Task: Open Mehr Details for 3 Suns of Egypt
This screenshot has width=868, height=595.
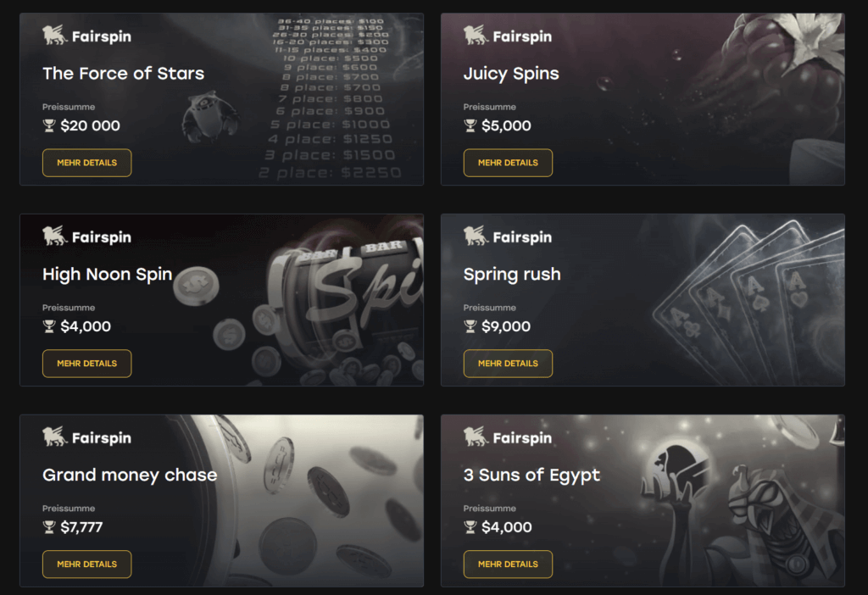Action: tap(508, 564)
